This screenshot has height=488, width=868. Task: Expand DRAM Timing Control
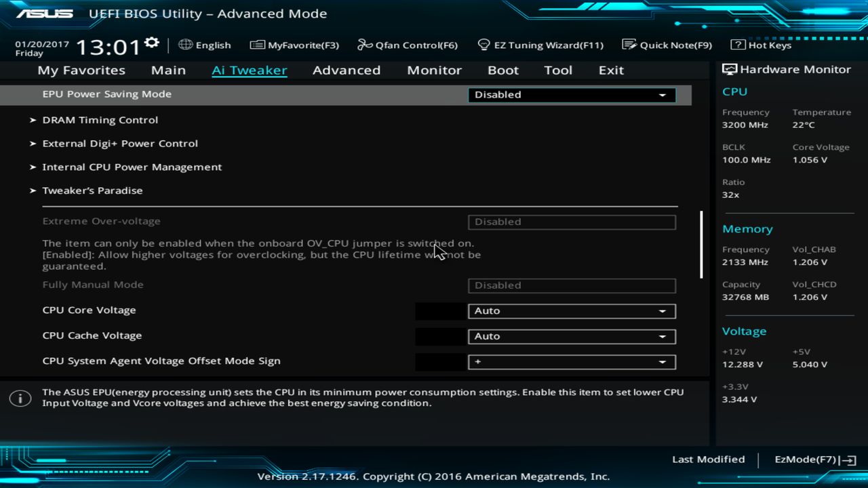(100, 120)
